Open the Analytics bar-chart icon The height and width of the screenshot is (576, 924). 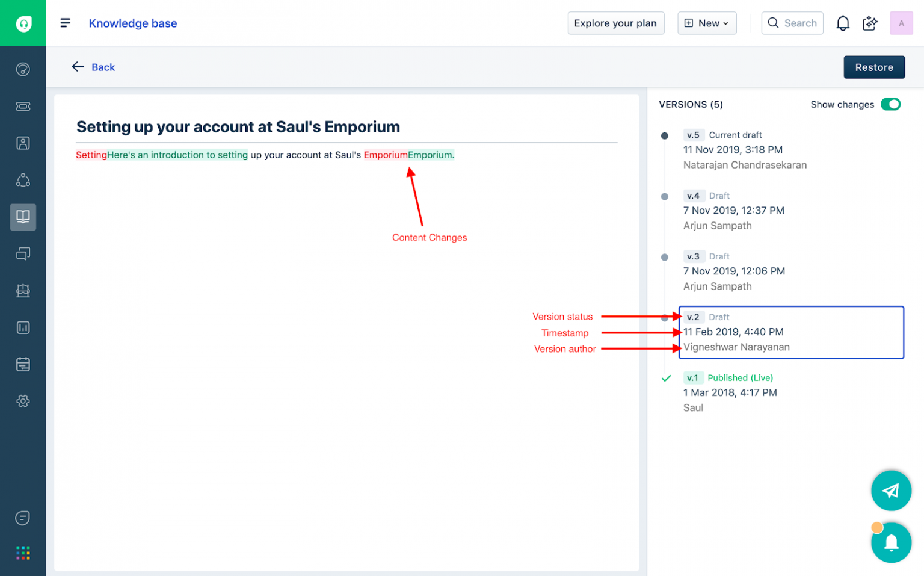pos(23,327)
